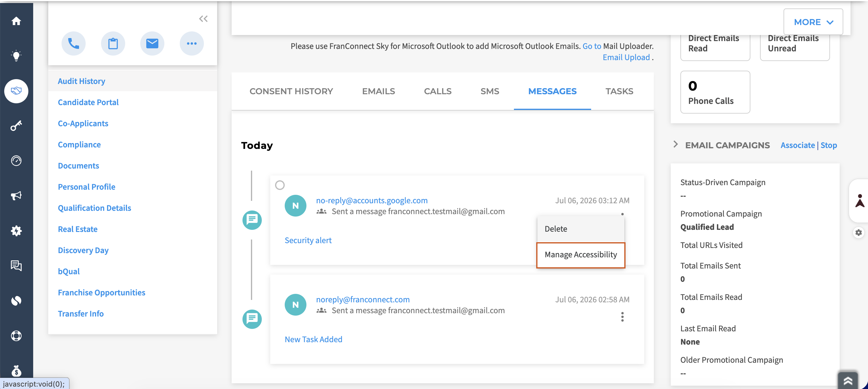868x389 pixels.
Task: Switch to the EMAILS tab
Action: [x=379, y=91]
